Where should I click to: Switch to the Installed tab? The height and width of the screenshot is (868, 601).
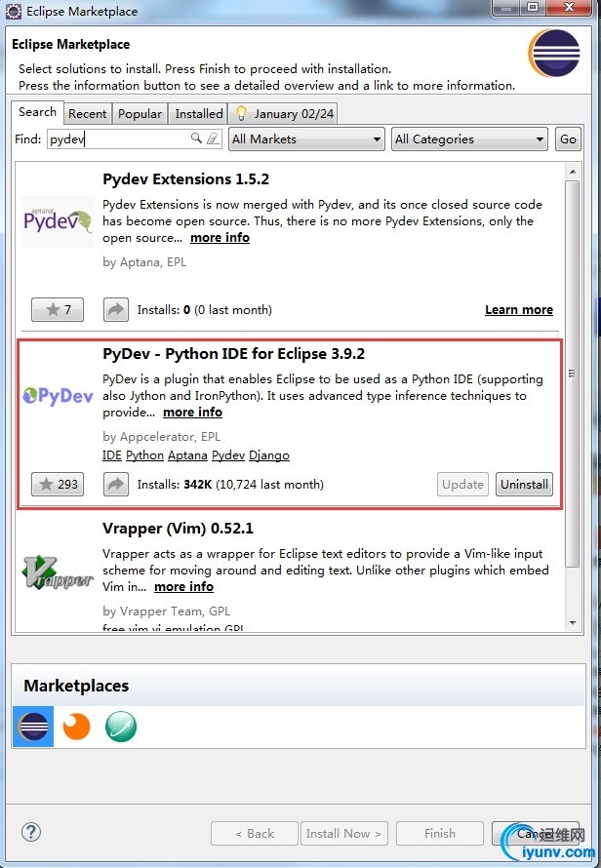tap(198, 113)
